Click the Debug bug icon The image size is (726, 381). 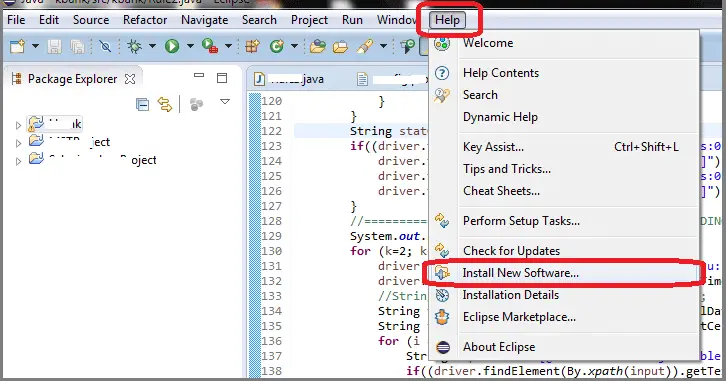click(x=135, y=46)
